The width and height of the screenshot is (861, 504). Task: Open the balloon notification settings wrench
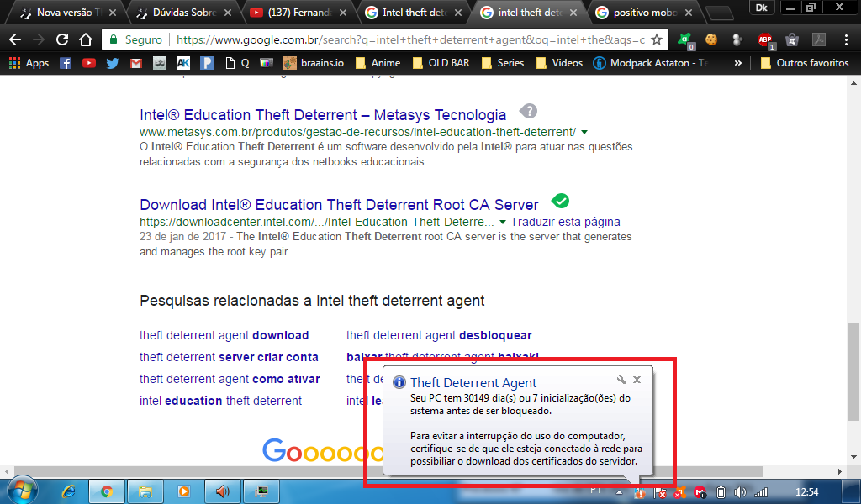[x=621, y=380]
